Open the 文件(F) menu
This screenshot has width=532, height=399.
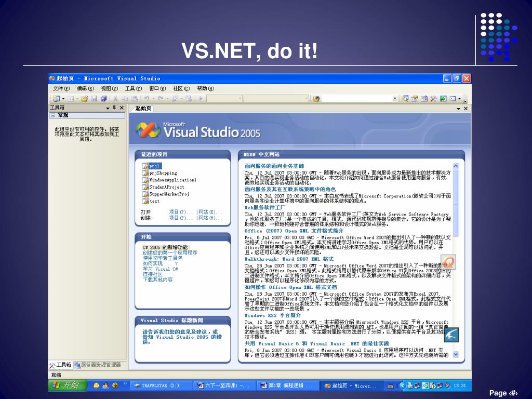[61, 88]
